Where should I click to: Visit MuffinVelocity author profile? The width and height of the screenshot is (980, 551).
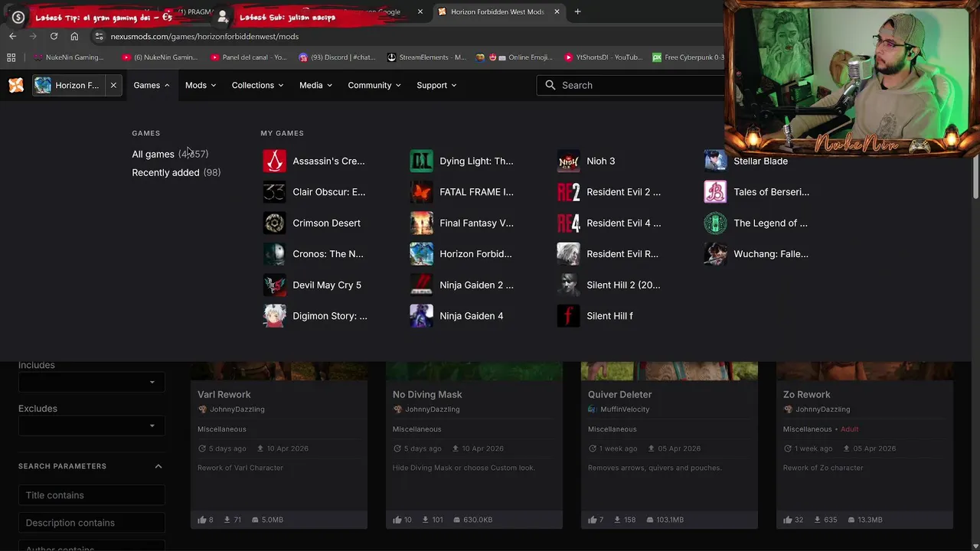pyautogui.click(x=625, y=409)
